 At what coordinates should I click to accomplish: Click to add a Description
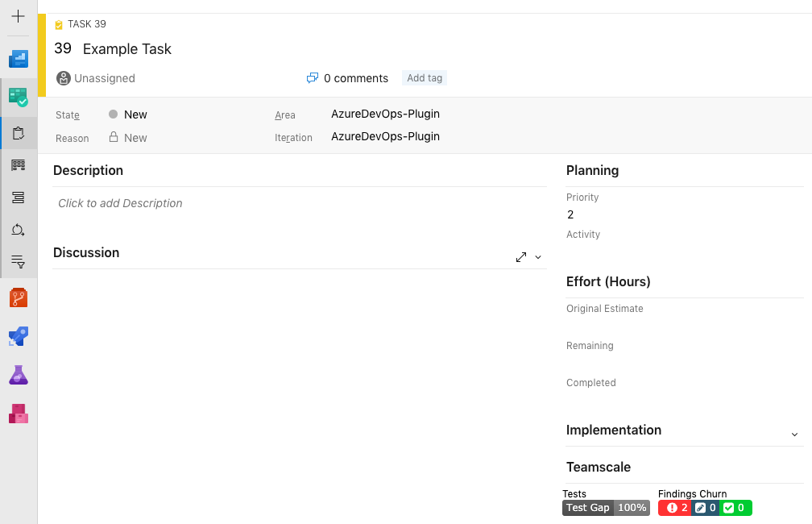pyautogui.click(x=120, y=203)
